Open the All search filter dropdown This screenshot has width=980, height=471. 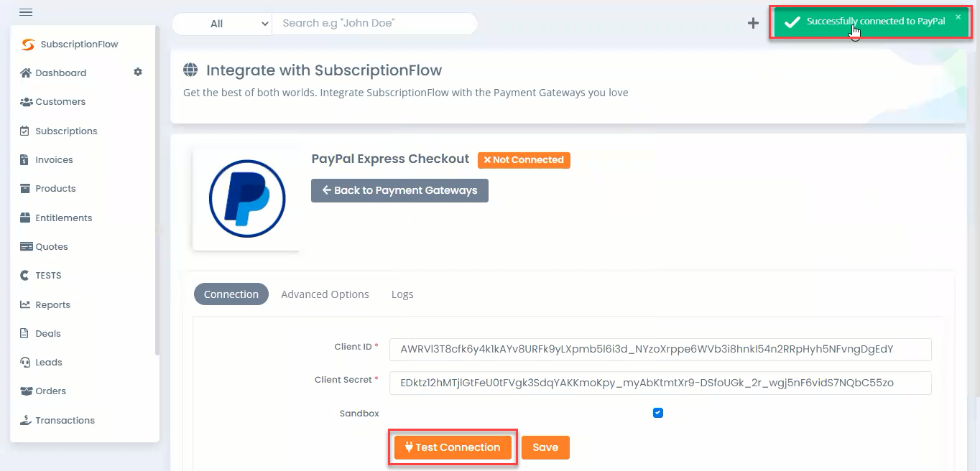coord(221,24)
